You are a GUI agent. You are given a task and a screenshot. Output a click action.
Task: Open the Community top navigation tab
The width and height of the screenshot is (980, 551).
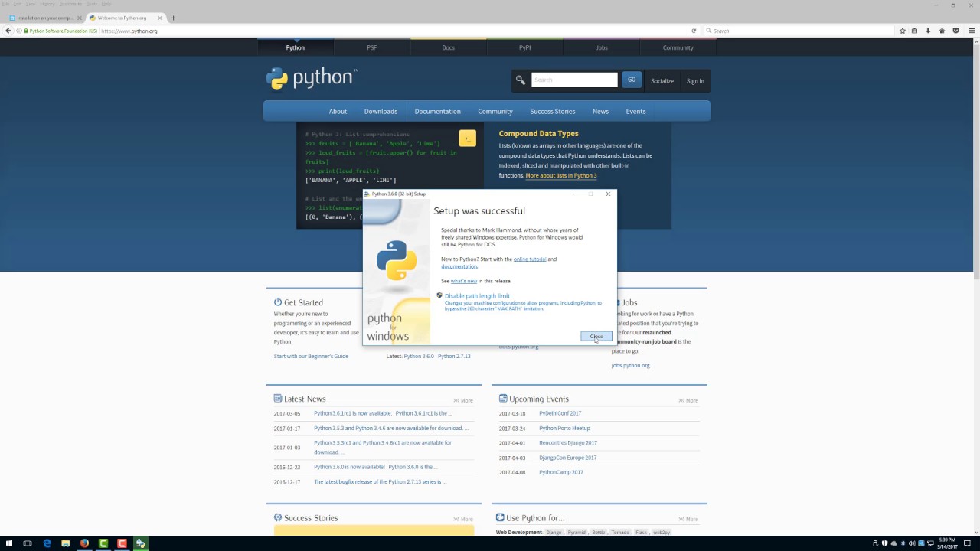[x=678, y=47]
